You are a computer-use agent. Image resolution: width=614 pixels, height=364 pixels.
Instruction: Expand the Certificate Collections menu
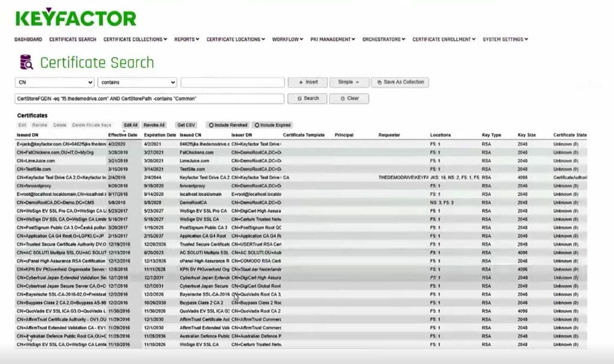pyautogui.click(x=135, y=39)
